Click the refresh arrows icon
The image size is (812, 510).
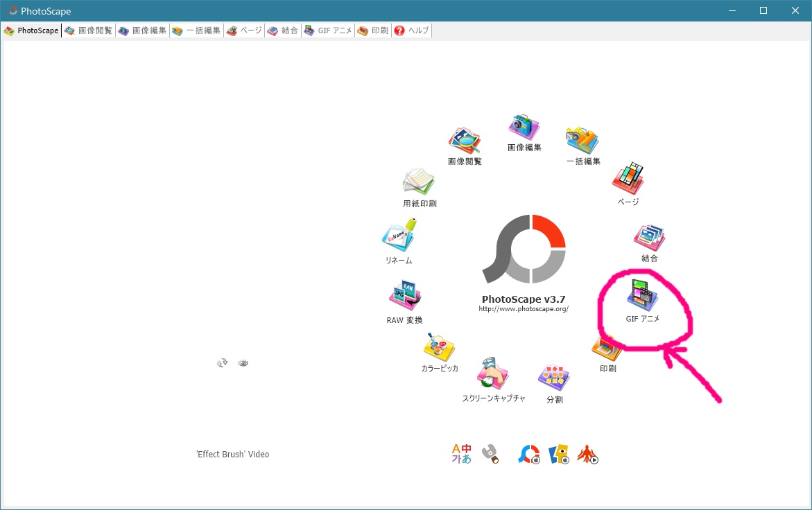(x=222, y=363)
